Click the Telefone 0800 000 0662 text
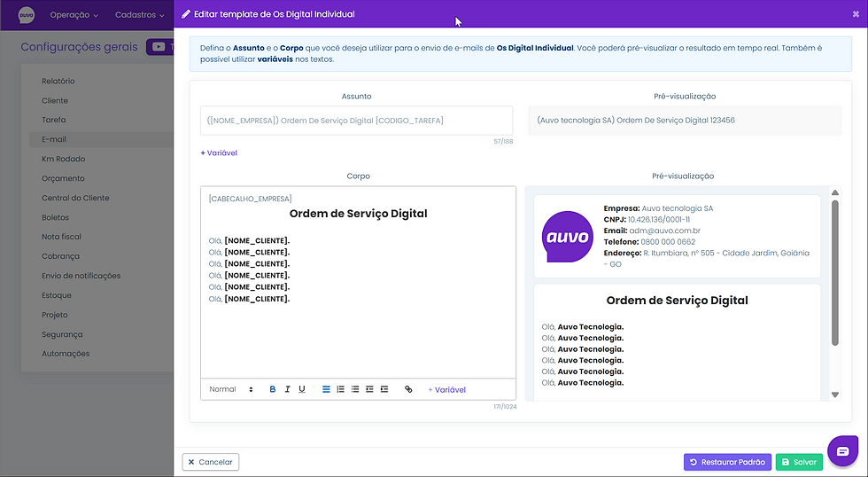 pos(649,241)
